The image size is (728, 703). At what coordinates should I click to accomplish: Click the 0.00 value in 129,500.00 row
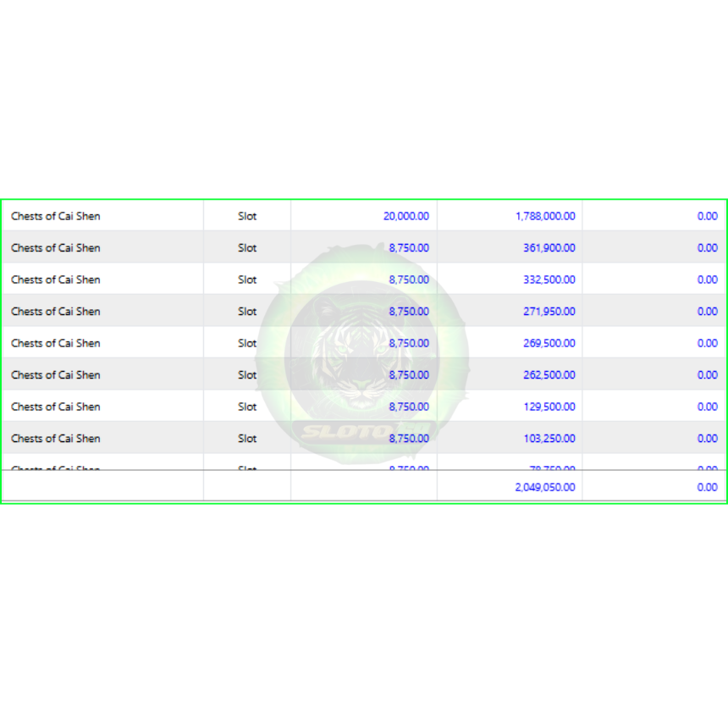[x=707, y=407]
